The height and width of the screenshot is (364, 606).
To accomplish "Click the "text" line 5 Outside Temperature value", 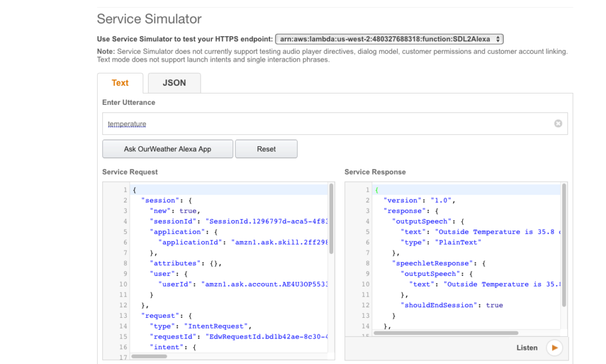I will 498,232.
